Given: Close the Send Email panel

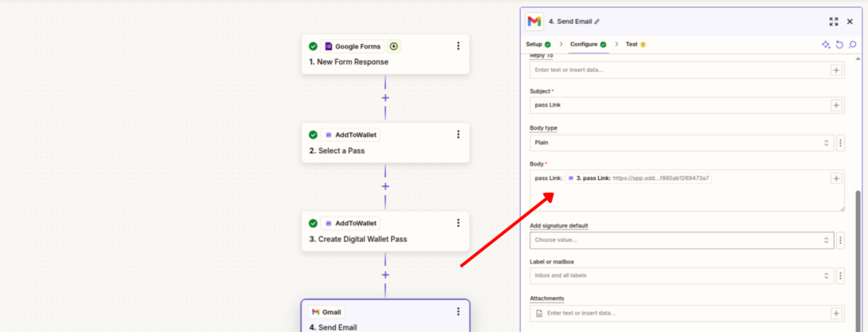Looking at the screenshot, I should tap(850, 21).
